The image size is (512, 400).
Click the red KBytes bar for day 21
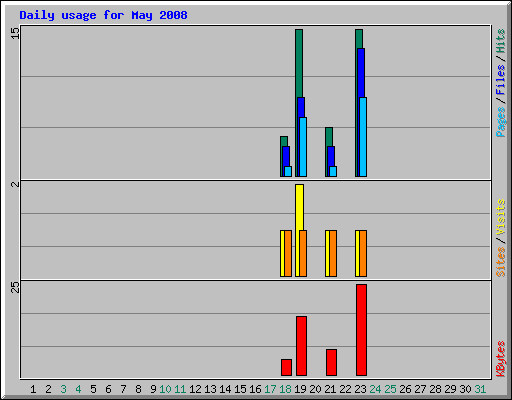331,363
